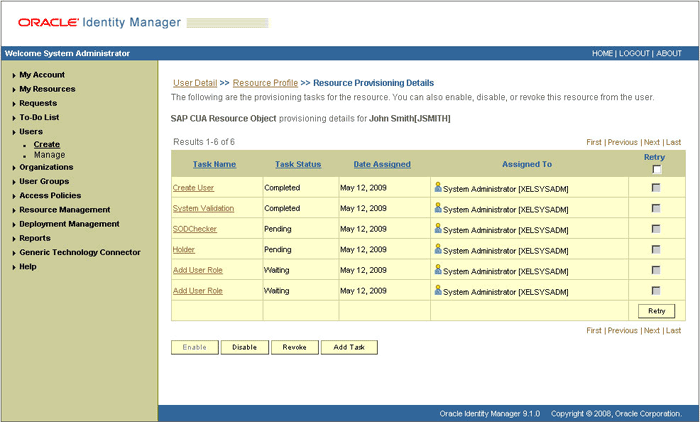Image resolution: width=700 pixels, height=422 pixels.
Task: Open Help in sidebar
Action: 28,267
